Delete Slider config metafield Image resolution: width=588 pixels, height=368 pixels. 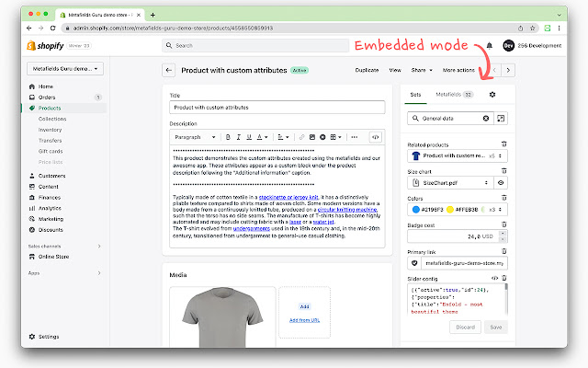click(504, 278)
